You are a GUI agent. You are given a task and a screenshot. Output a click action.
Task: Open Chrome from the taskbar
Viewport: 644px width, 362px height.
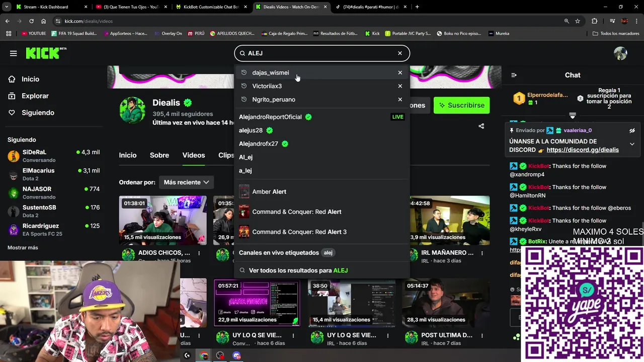point(204,355)
